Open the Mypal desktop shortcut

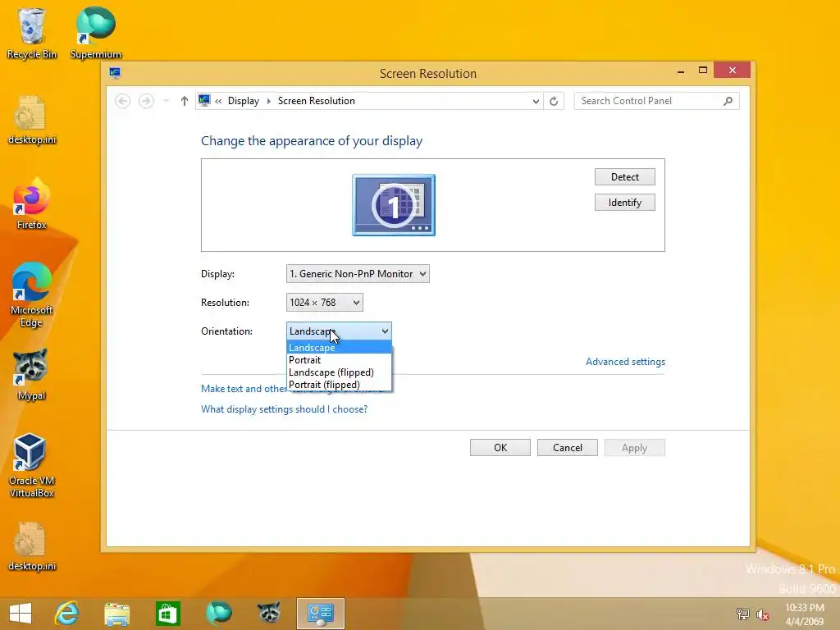[31, 375]
